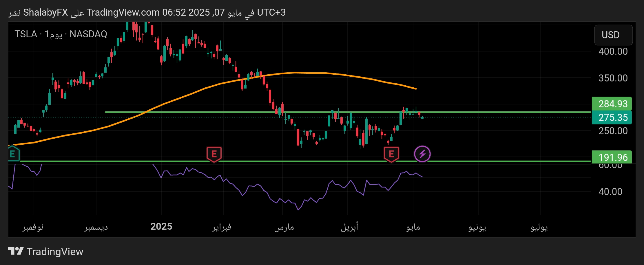Click the مارس month label on time axis
This screenshot has height=265, width=644.
tap(284, 227)
